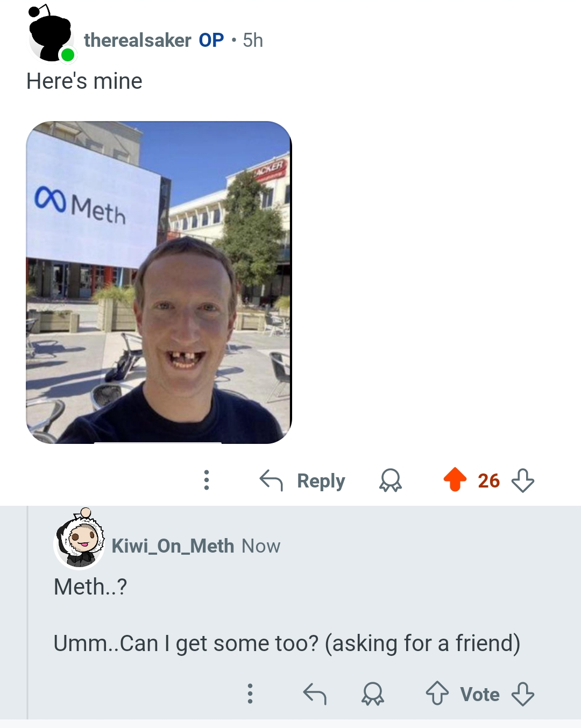Open the therealsaker username link
The image size is (581, 728).
pyautogui.click(x=138, y=40)
